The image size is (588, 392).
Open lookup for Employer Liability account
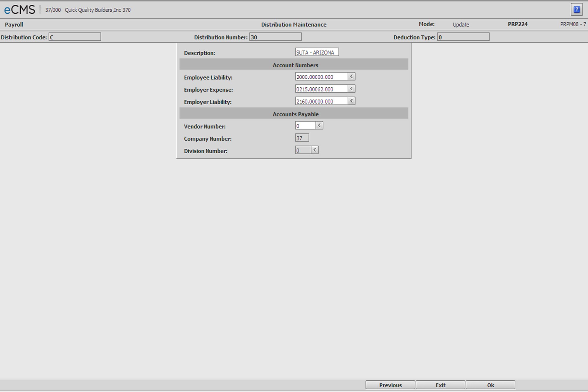[x=352, y=101]
